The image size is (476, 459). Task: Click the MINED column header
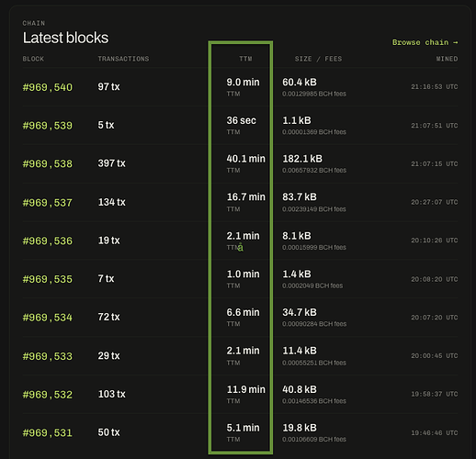pyautogui.click(x=447, y=59)
